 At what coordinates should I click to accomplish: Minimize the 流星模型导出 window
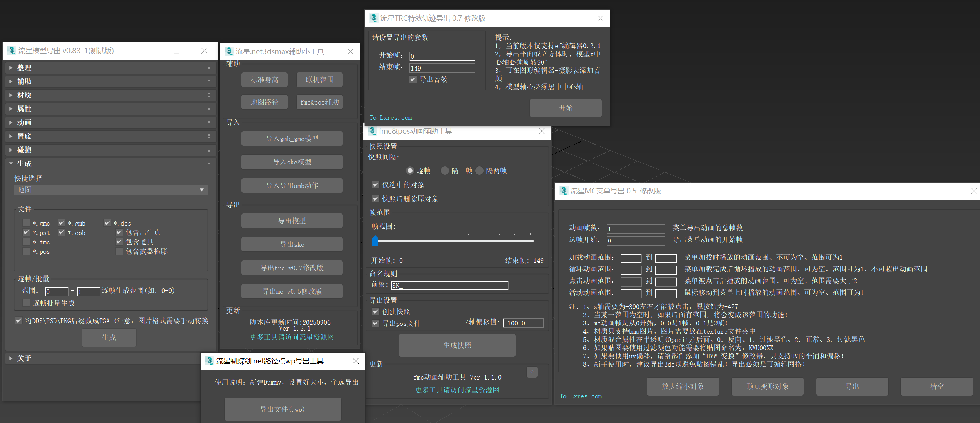tap(149, 51)
